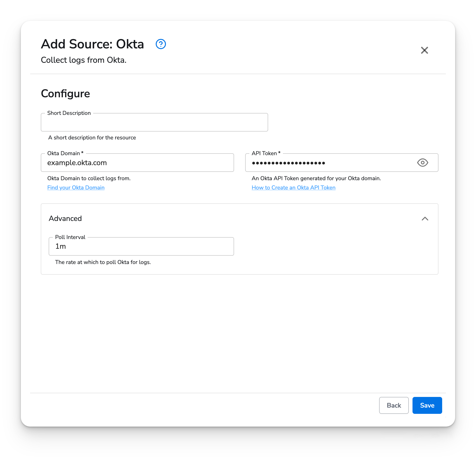Open How to Create an Okta API Token

[293, 187]
